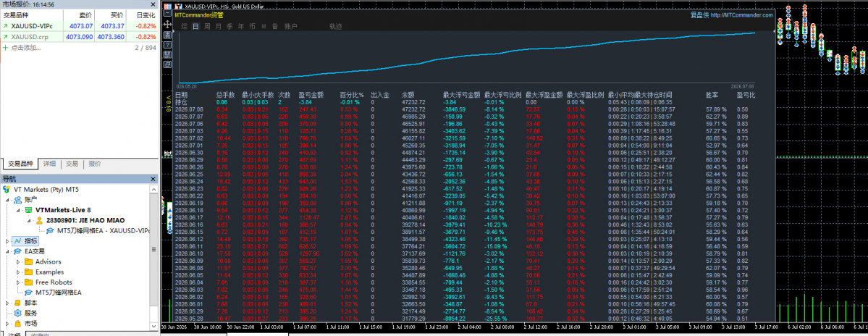This screenshot has height=336, width=868.
Task: Open the MTCommander.com website link
Action: [741, 15]
